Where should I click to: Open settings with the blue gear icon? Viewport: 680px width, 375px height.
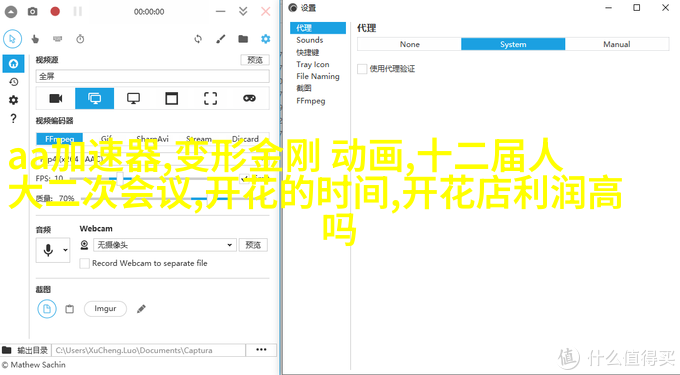[x=265, y=39]
